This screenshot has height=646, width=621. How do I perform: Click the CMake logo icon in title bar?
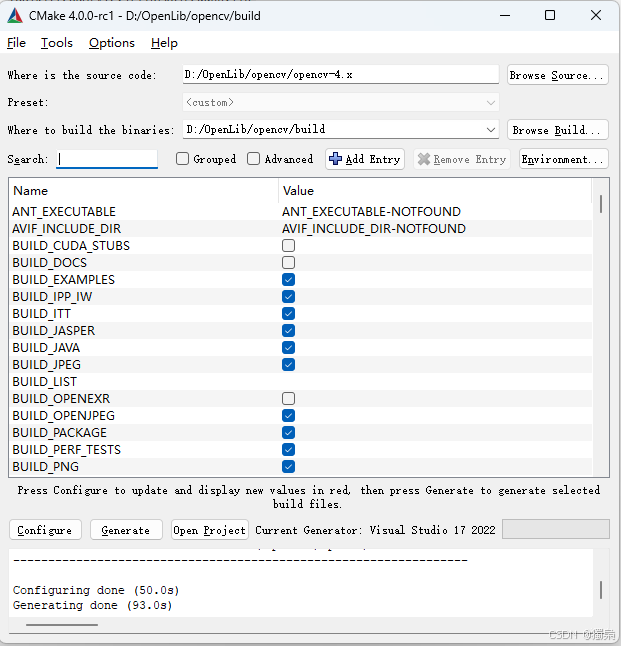point(15,16)
